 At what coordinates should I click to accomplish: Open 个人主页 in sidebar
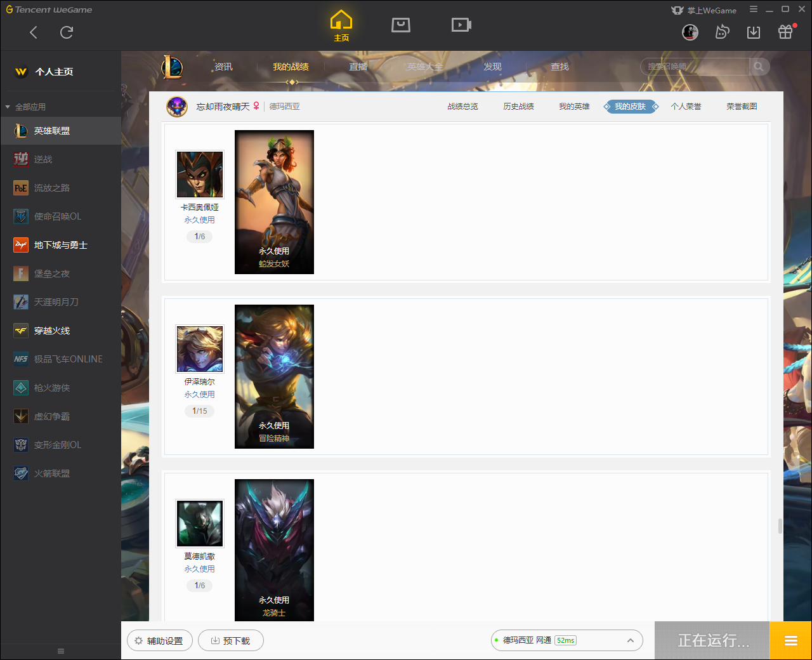(60, 72)
